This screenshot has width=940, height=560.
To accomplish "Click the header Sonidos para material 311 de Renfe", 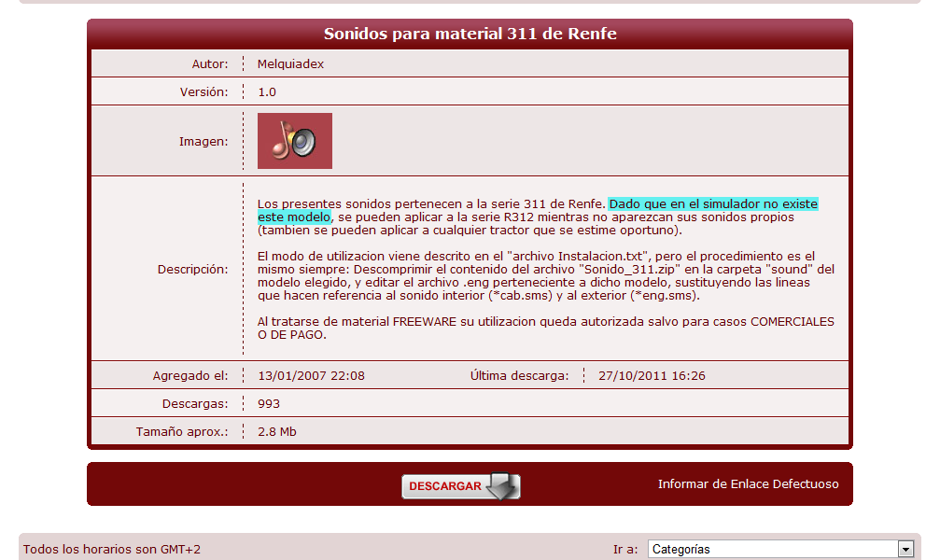I will click(x=470, y=34).
